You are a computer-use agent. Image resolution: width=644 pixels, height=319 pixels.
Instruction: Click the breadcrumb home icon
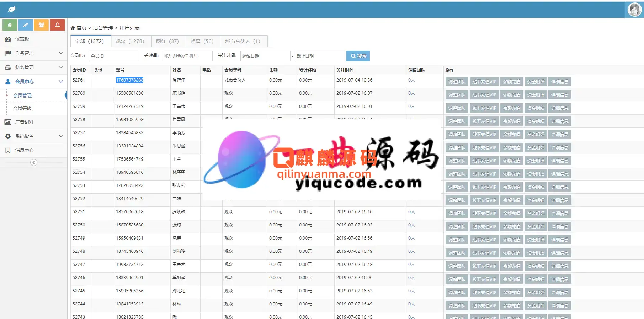pyautogui.click(x=73, y=28)
